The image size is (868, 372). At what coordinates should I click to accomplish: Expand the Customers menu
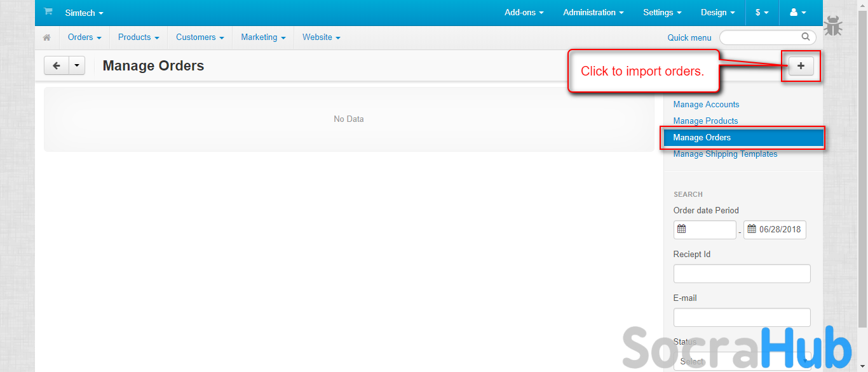tap(200, 37)
